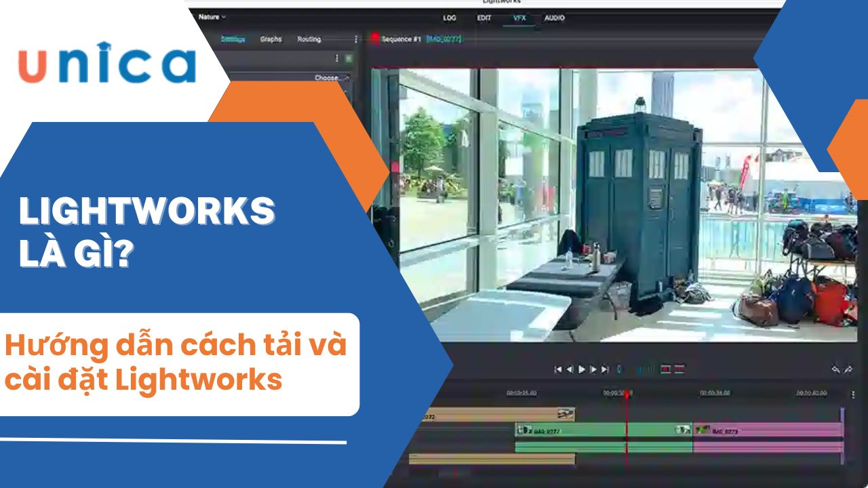Switch to the EDIT workspace tab
The image size is (868, 488).
484,18
